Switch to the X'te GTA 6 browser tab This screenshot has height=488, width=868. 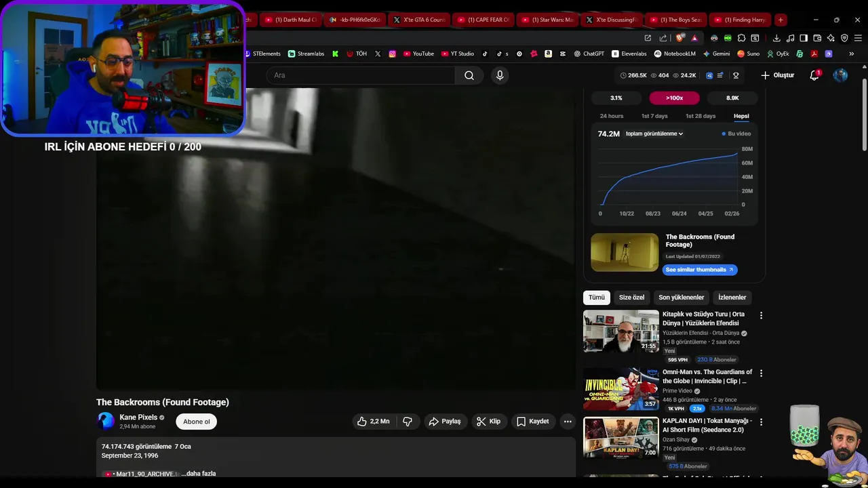click(419, 20)
